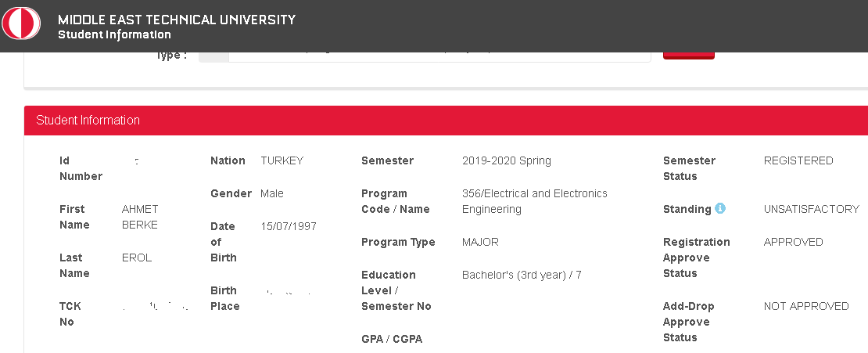Click the Bachelor's (3rd year) / 7 text
The image size is (868, 353).
point(522,275)
